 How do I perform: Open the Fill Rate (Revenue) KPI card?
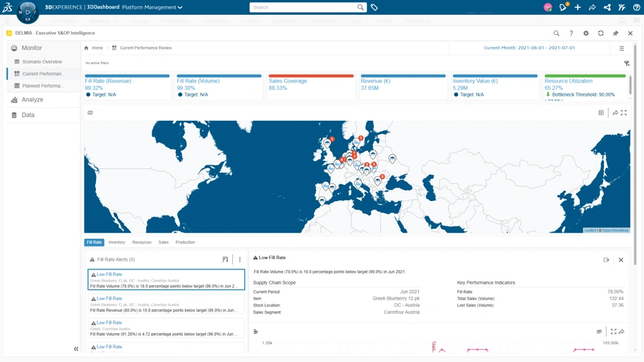(x=127, y=87)
